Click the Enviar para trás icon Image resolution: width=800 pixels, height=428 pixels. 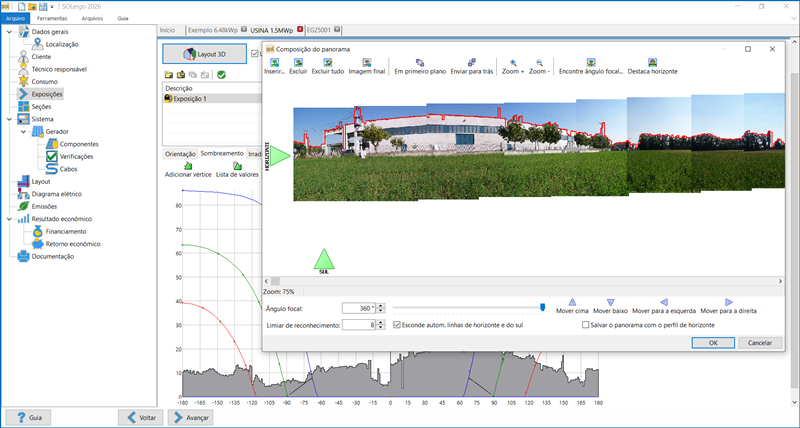pyautogui.click(x=472, y=63)
